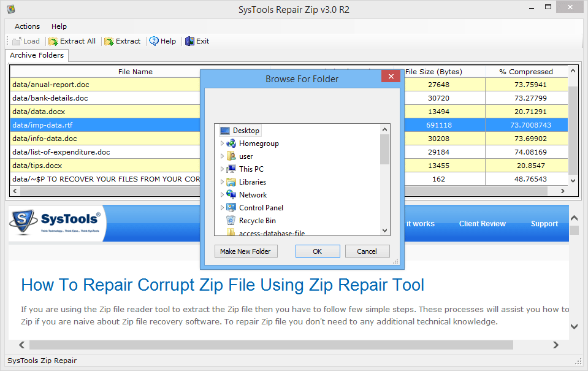
Task: Click the folder tree scroll up arrow
Action: [384, 129]
